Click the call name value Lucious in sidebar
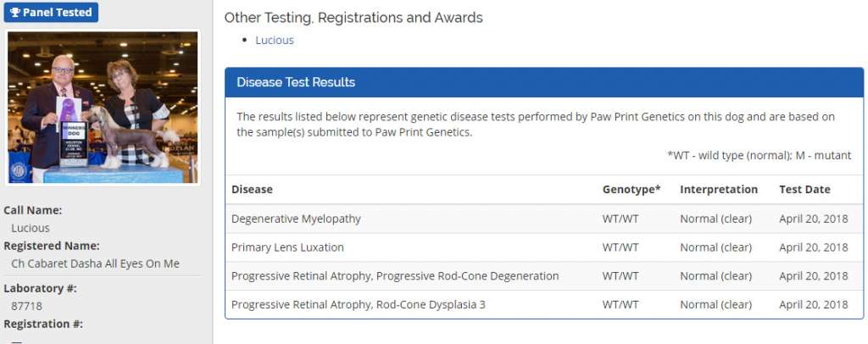868x344 pixels. coord(31,228)
